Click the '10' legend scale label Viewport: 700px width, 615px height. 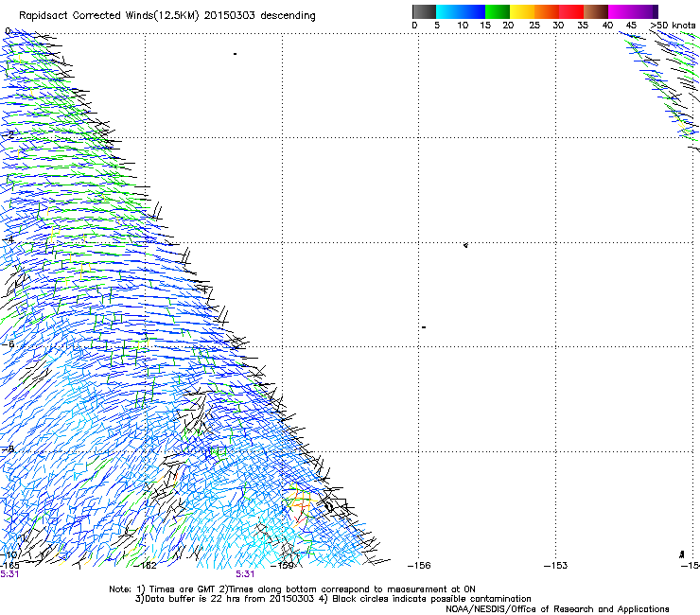coord(463,26)
